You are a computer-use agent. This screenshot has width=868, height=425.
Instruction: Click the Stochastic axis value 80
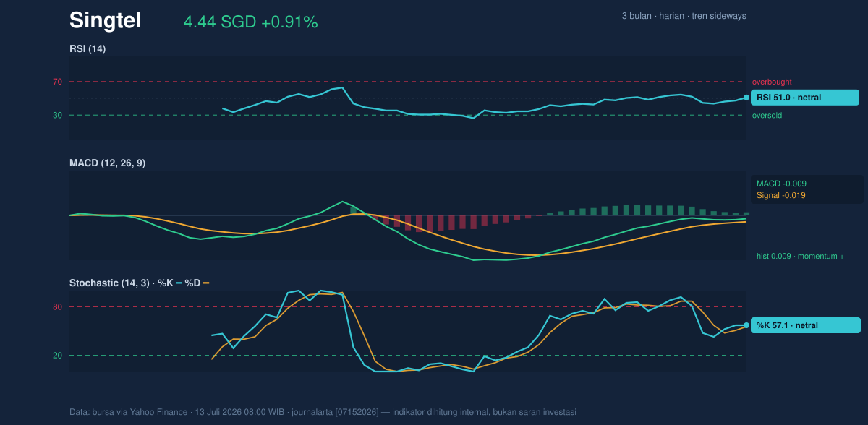tap(58, 307)
